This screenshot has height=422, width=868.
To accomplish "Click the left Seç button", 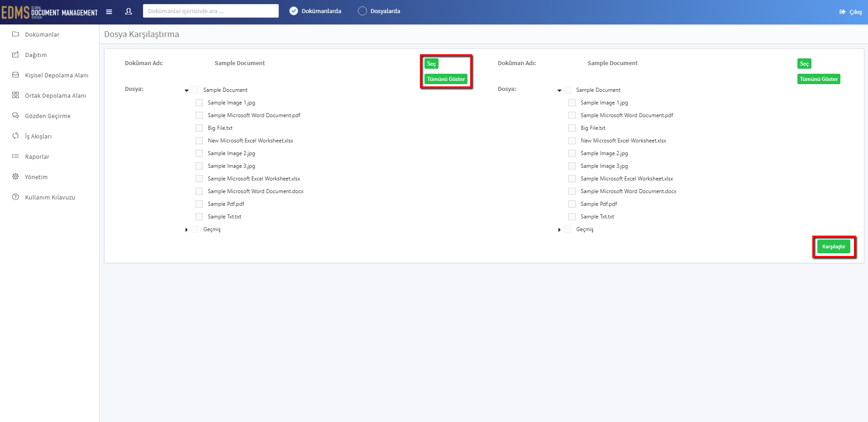I will (x=431, y=64).
